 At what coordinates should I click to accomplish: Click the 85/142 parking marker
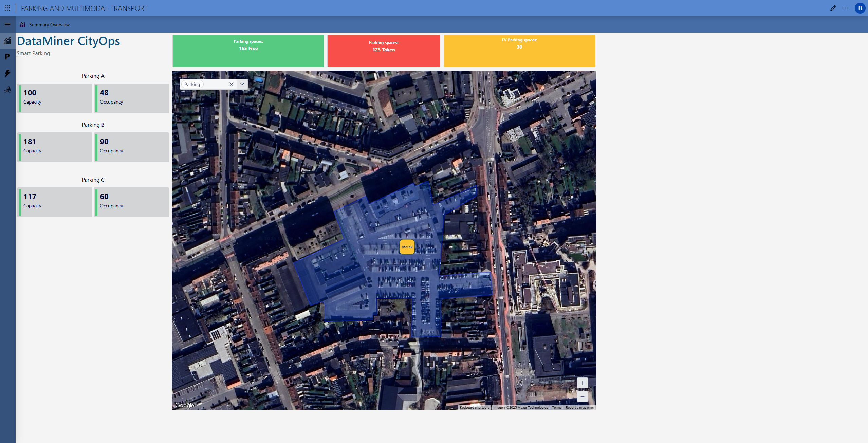point(407,247)
